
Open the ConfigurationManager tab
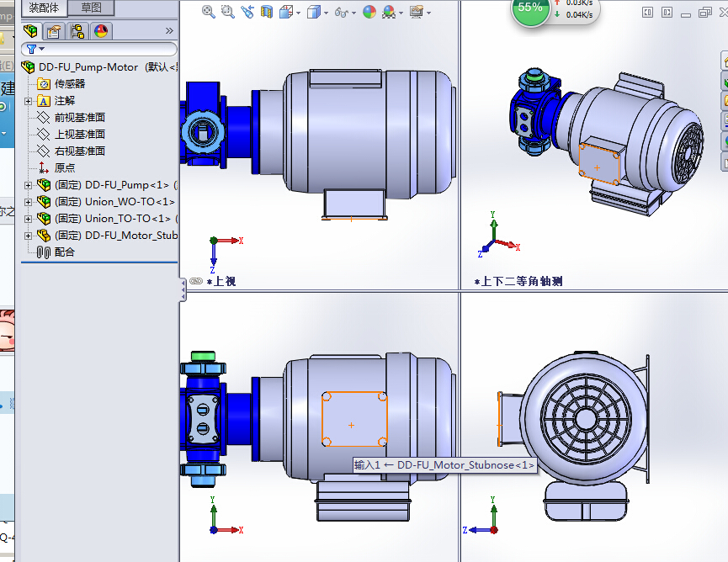(x=77, y=31)
